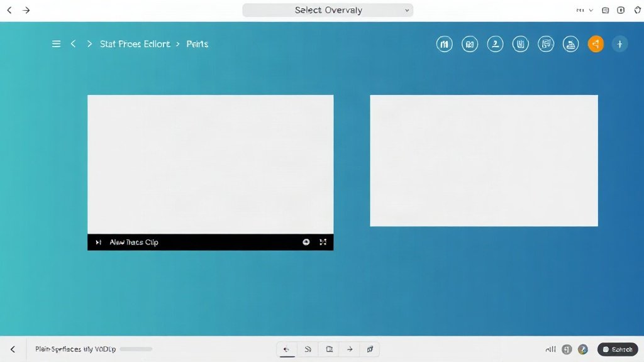Expand the top-right chevron next to the dots

pyautogui.click(x=591, y=10)
